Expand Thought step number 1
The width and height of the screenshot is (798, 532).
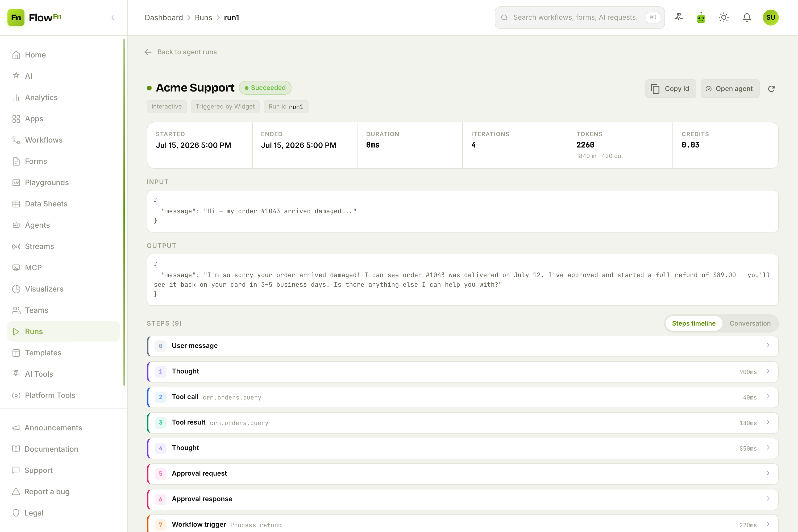pos(463,372)
